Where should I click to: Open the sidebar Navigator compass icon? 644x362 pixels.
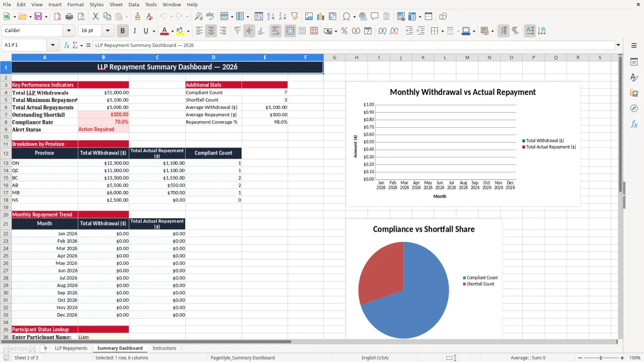click(x=634, y=108)
